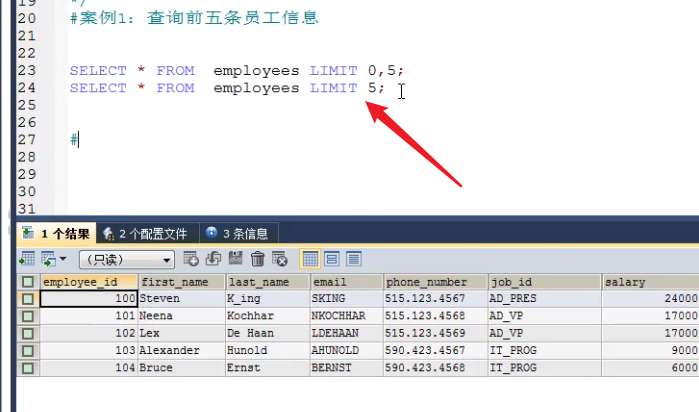Sort by the first_name column header
This screenshot has height=412, width=699.
click(x=181, y=282)
